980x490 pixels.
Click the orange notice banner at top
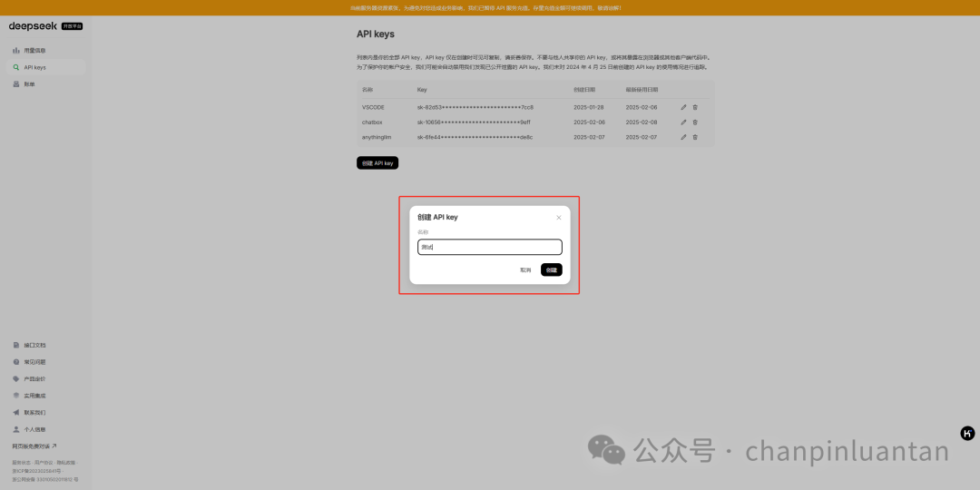490,7
